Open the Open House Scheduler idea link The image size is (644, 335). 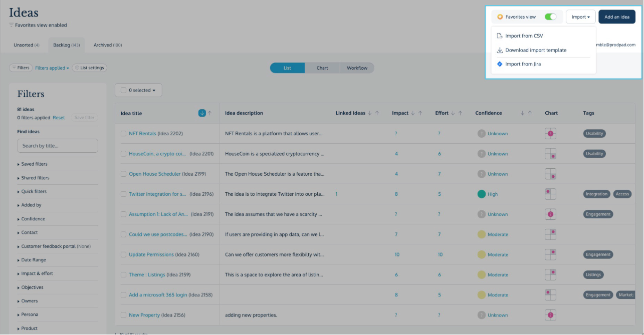154,174
